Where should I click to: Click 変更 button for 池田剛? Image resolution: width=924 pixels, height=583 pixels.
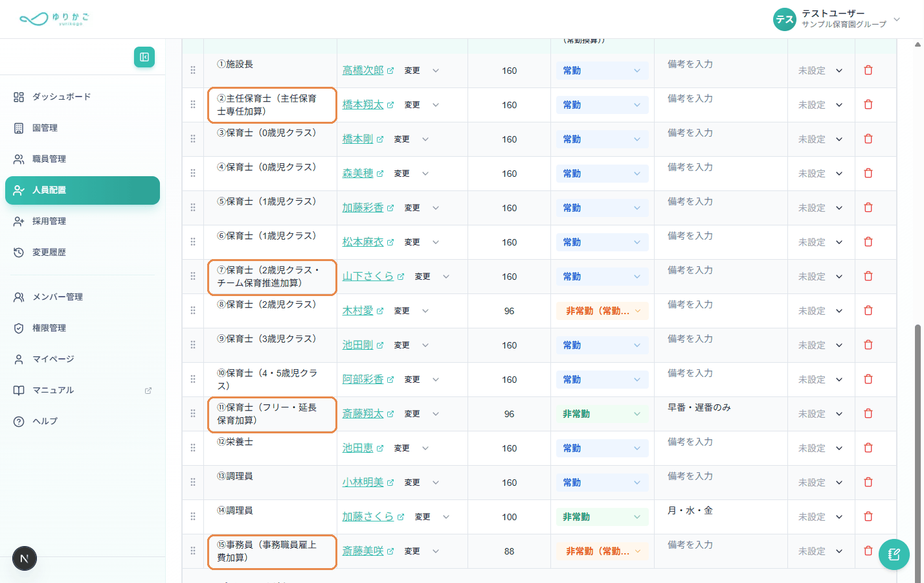(401, 345)
